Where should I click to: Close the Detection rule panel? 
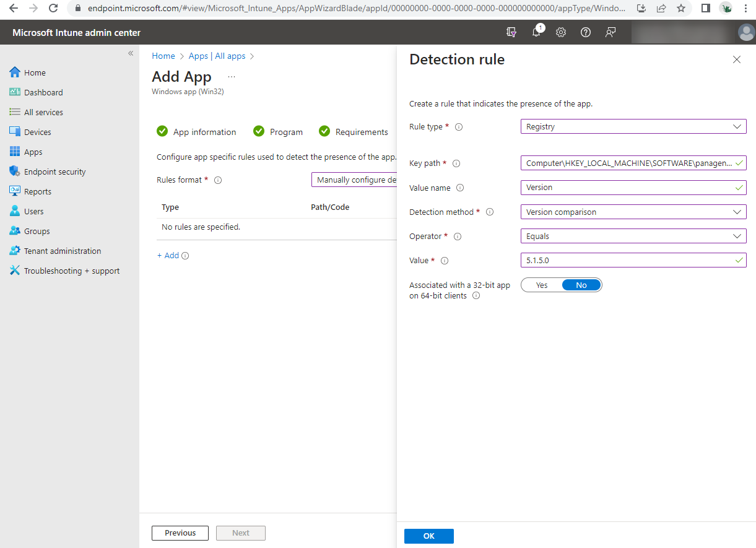(x=737, y=59)
